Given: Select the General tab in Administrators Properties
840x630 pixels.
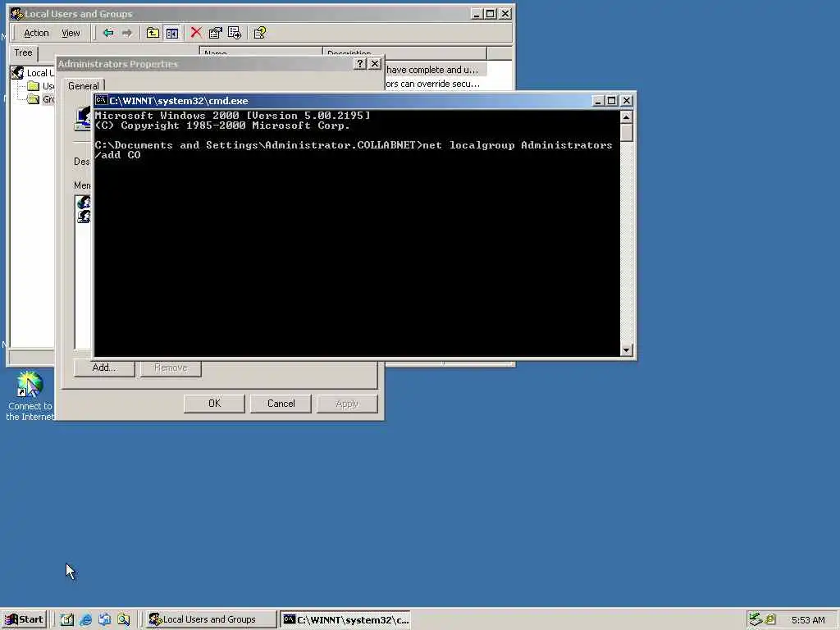Looking at the screenshot, I should (84, 85).
